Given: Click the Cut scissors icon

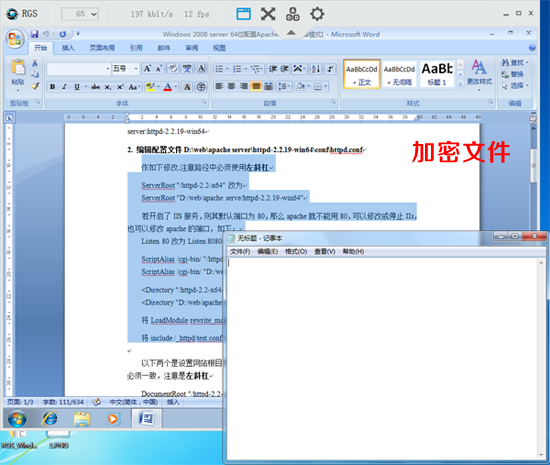Looking at the screenshot, I should click(35, 63).
